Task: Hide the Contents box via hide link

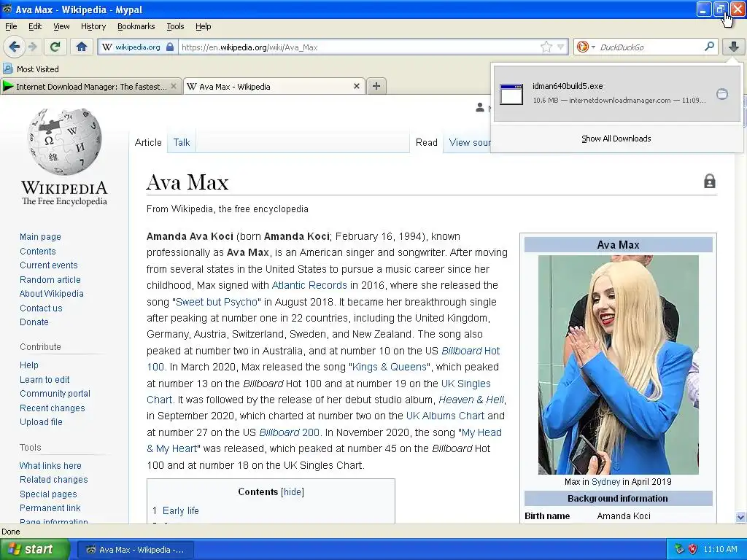Action: (293, 492)
